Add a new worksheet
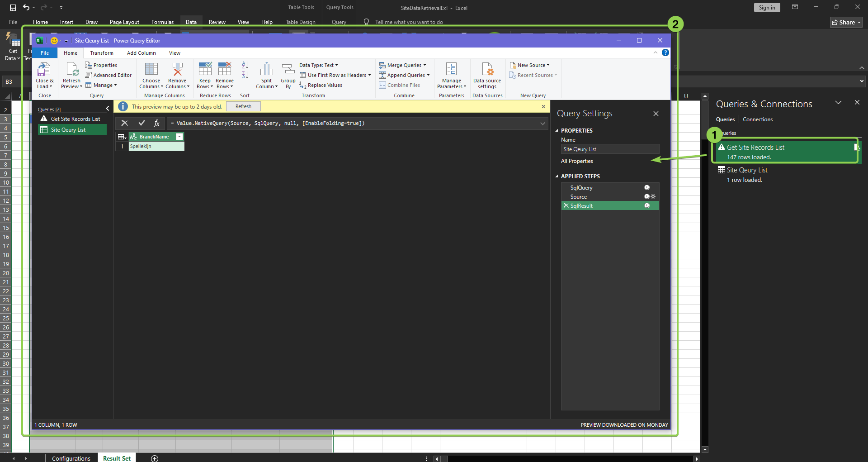Image resolution: width=868 pixels, height=462 pixels. tap(155, 458)
